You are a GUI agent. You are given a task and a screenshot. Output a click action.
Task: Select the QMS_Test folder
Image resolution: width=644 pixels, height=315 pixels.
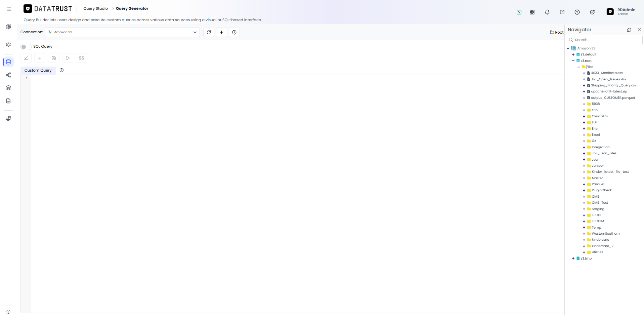tap(600, 203)
